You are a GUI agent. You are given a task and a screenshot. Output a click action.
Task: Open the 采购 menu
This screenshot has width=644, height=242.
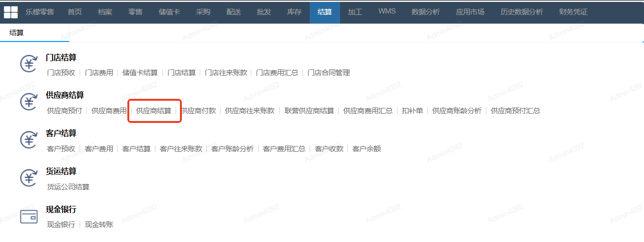point(203,12)
